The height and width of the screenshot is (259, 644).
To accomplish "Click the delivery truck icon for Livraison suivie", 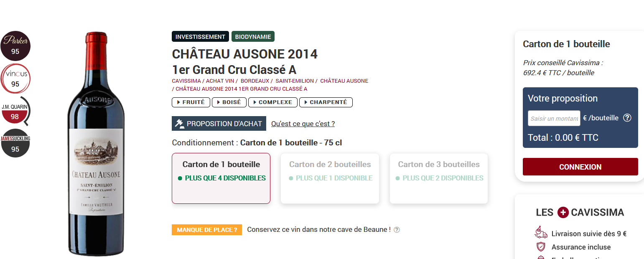I will click(541, 232).
